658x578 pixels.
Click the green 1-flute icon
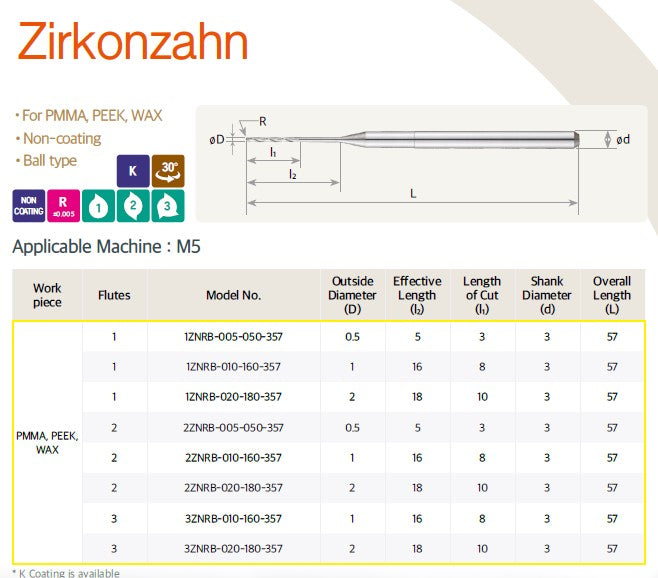[98, 206]
